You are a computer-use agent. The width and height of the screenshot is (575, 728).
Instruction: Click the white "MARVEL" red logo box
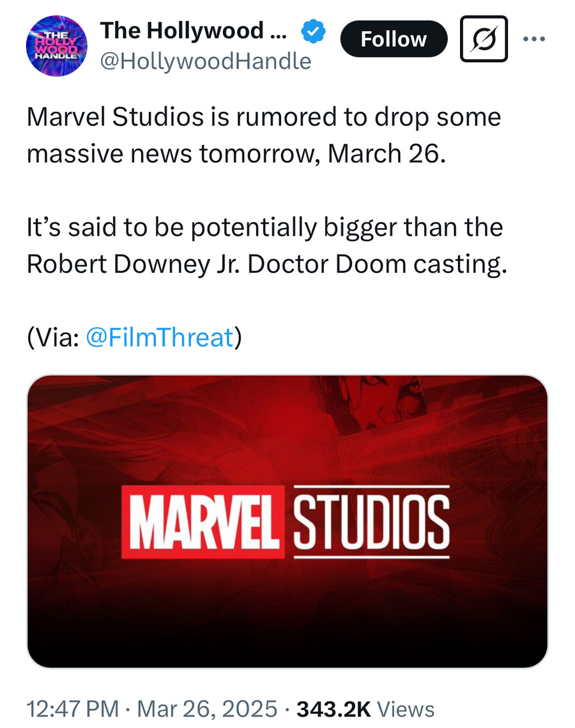203,522
